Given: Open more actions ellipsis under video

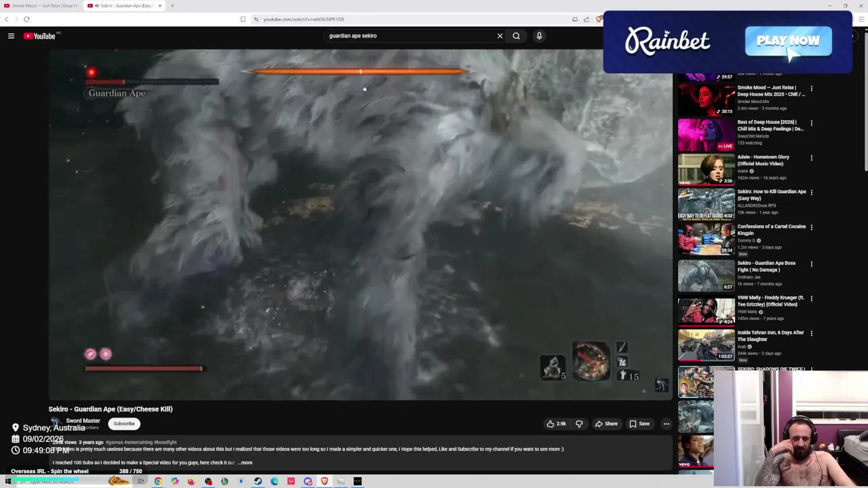Looking at the screenshot, I should tap(666, 424).
